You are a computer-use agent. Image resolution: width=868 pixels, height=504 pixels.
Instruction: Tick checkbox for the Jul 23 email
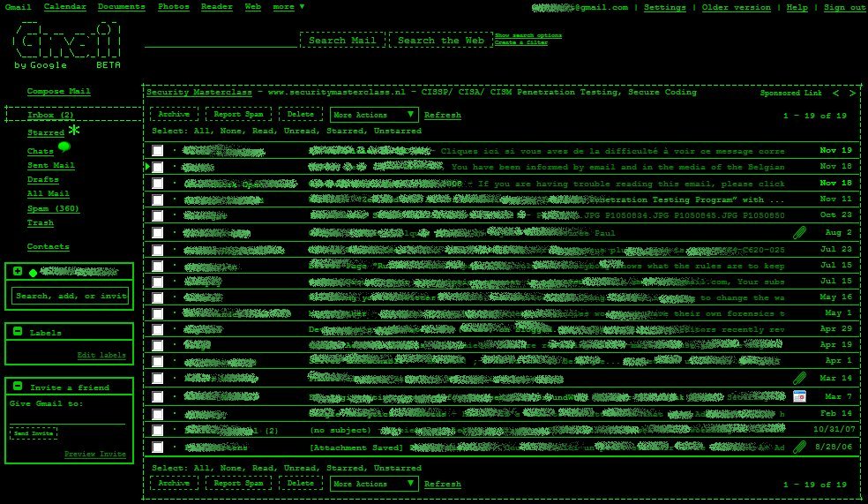158,250
